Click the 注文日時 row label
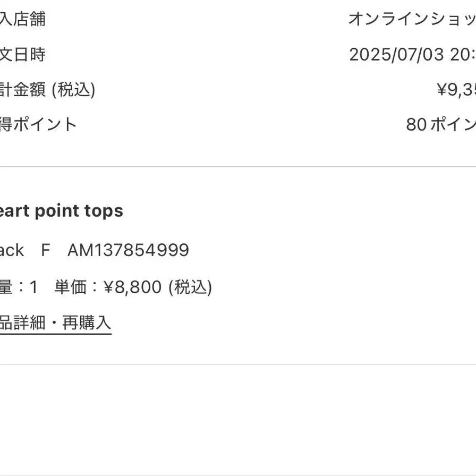Image resolution: width=476 pixels, height=476 pixels. (x=23, y=55)
